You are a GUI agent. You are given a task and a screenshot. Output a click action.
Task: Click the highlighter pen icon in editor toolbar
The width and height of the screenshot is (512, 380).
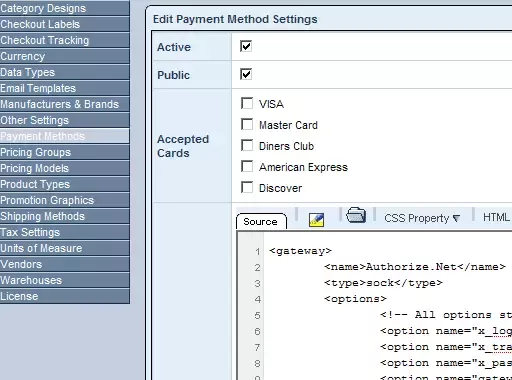[316, 220]
